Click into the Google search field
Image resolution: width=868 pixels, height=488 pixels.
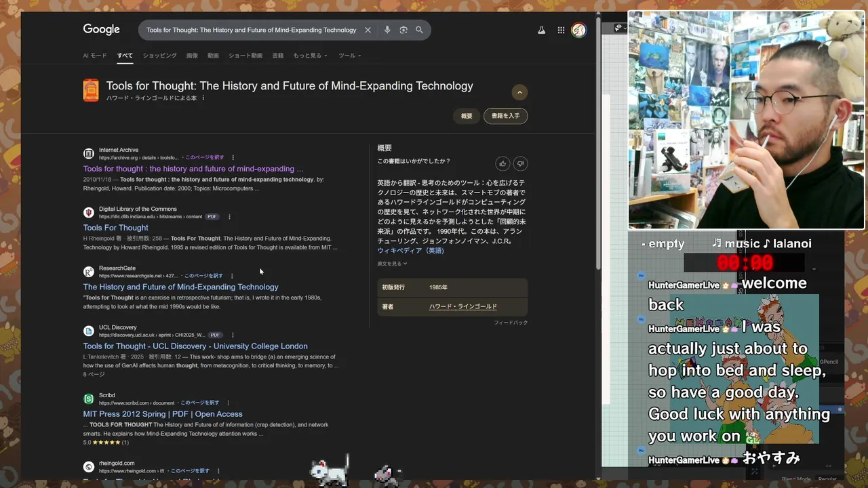tap(251, 30)
